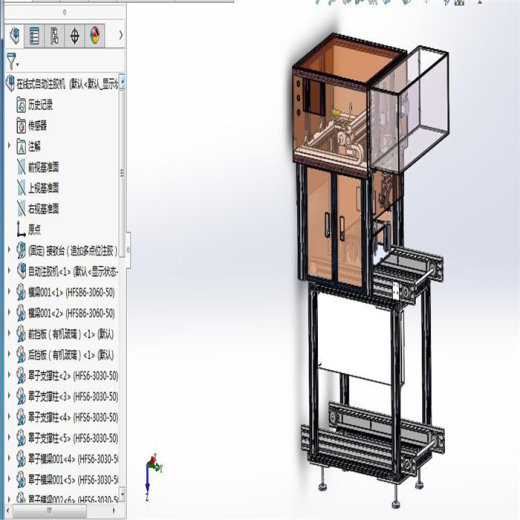Viewport: 520px width, 520px height.
Task: Click the 注解 annotations folder icon
Action: [x=21, y=146]
